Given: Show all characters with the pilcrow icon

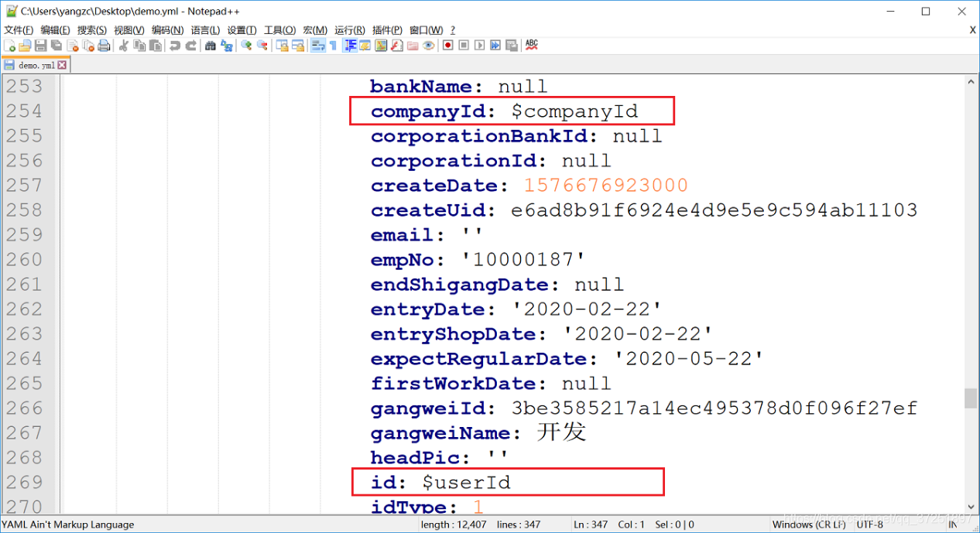Looking at the screenshot, I should pos(333,46).
